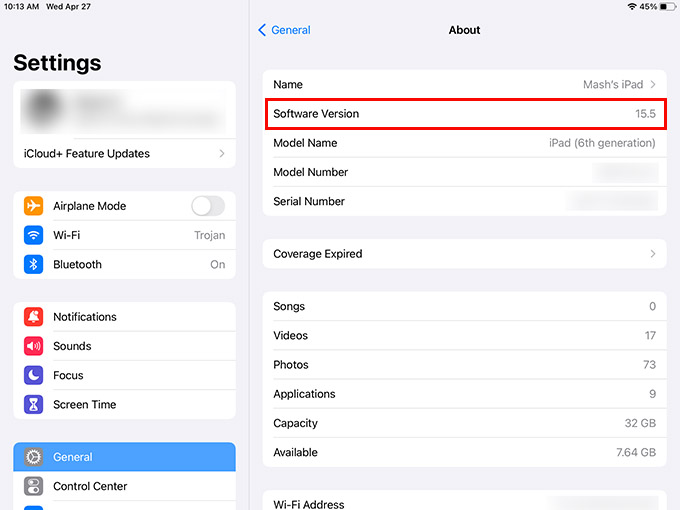Tap the Coverage Expired row
Viewport: 680px width, 510px height.
tap(464, 254)
